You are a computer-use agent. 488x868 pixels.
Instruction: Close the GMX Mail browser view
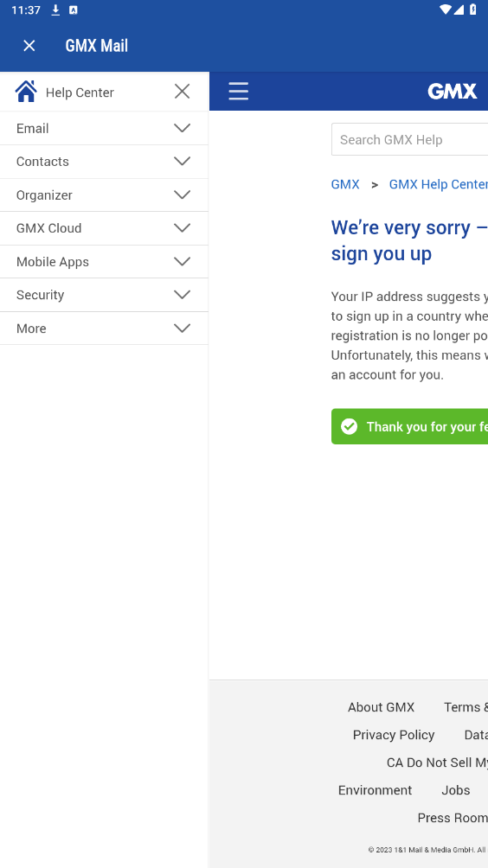29,46
